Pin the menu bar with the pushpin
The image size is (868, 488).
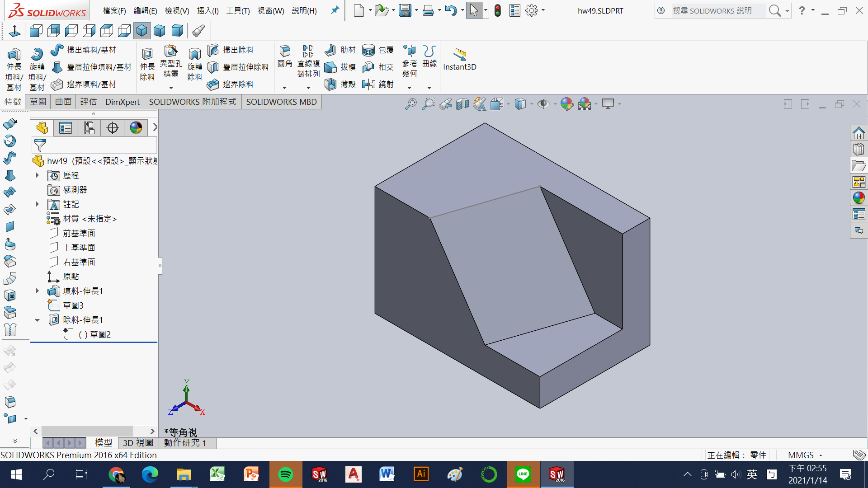335,10
